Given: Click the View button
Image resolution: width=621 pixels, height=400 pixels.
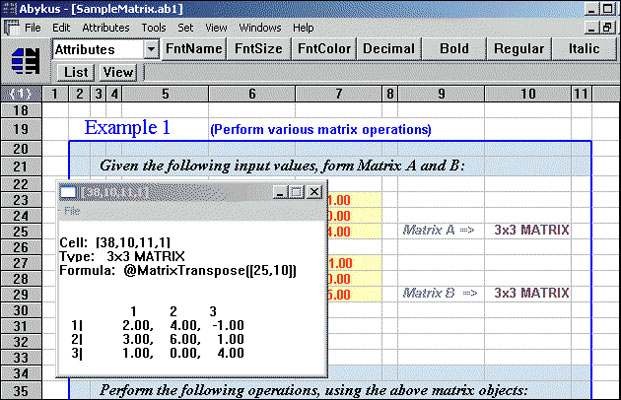Looking at the screenshot, I should tap(117, 72).
